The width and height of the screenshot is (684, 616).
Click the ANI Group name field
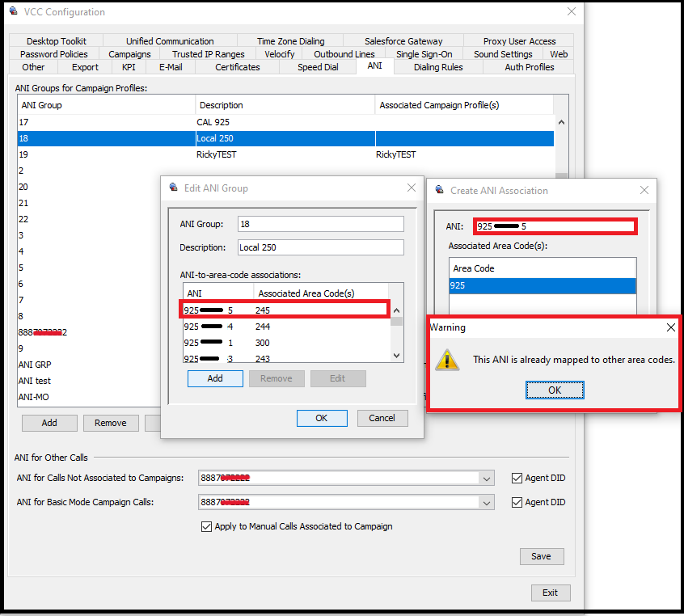pos(321,224)
